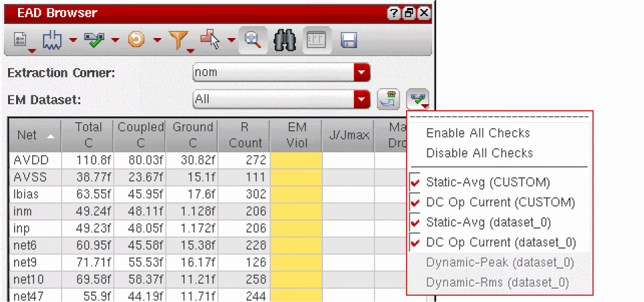Click the EM checks selector icon beside EM Dataset
The width and height of the screenshot is (644, 302).
pyautogui.click(x=418, y=100)
